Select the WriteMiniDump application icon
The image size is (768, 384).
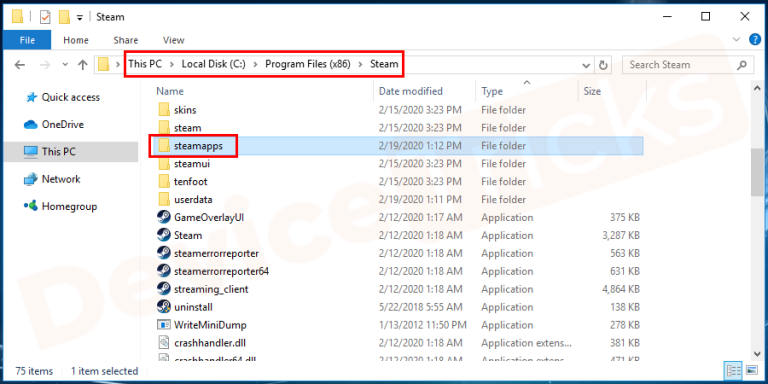coord(164,325)
